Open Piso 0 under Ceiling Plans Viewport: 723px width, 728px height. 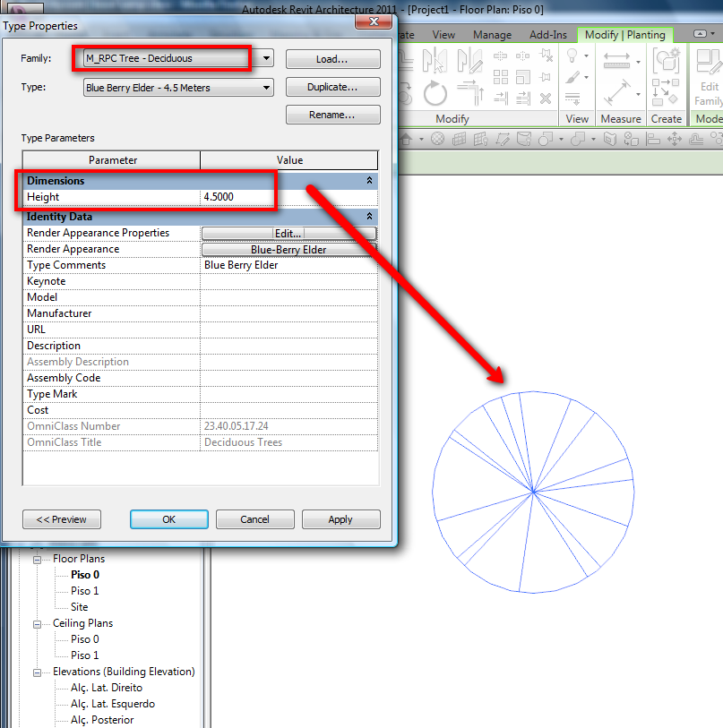click(x=85, y=638)
